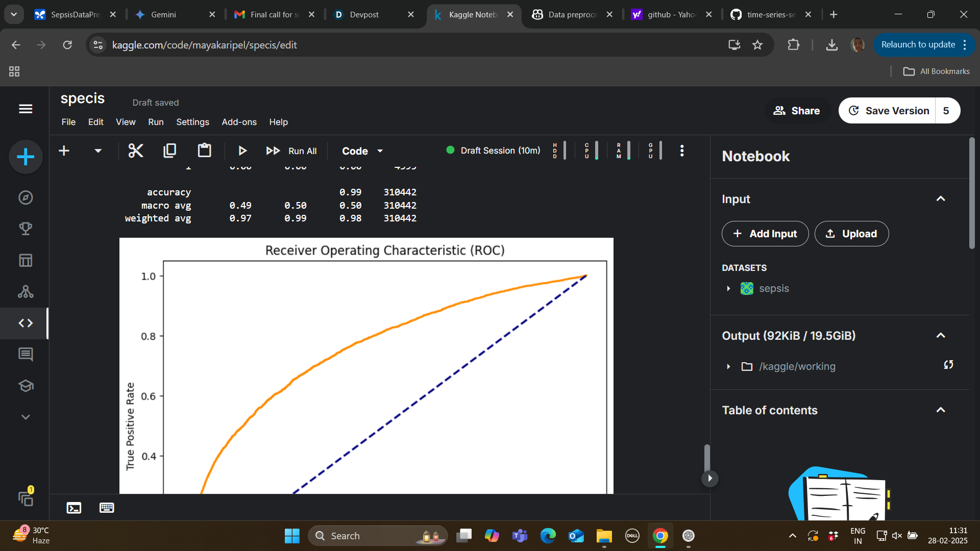This screenshot has width=980, height=551.
Task: Click the paste cell clipboard icon
Action: point(204,151)
